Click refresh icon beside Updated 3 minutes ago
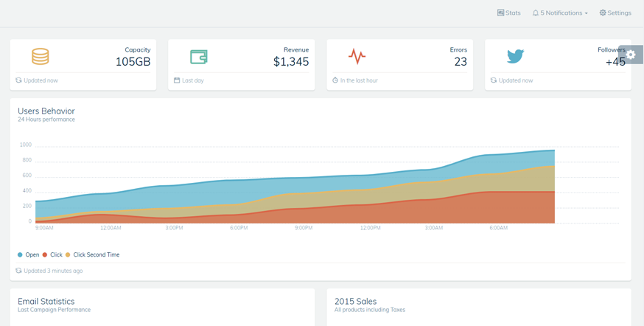This screenshot has width=644, height=326. [19, 271]
